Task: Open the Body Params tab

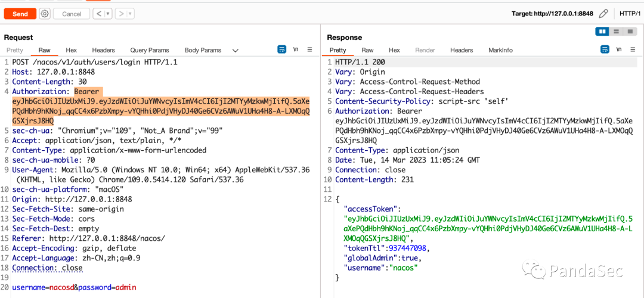Action: (203, 50)
